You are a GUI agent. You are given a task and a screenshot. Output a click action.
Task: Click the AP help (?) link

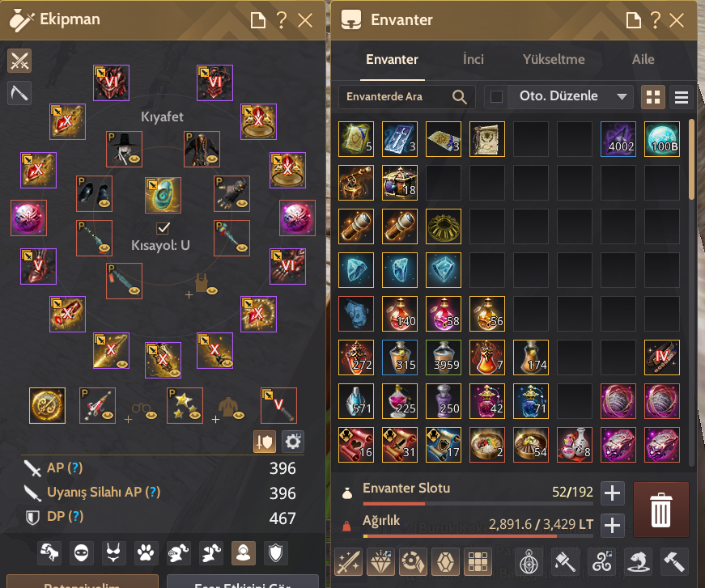(75, 467)
